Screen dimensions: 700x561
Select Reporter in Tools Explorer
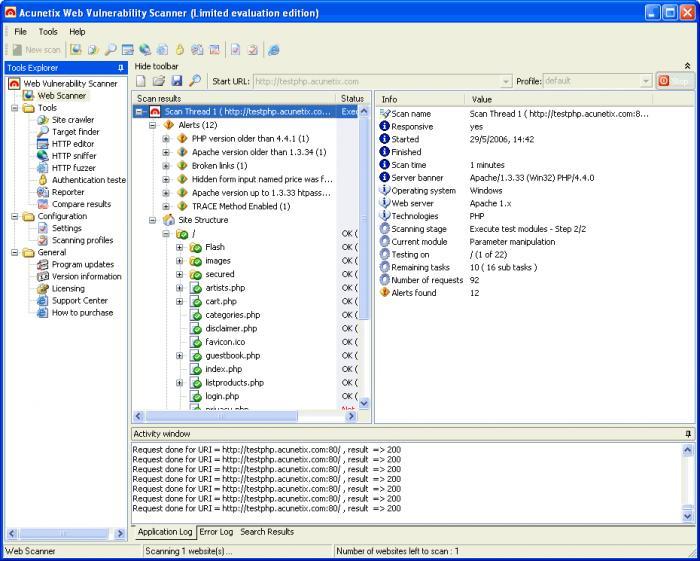68,192
